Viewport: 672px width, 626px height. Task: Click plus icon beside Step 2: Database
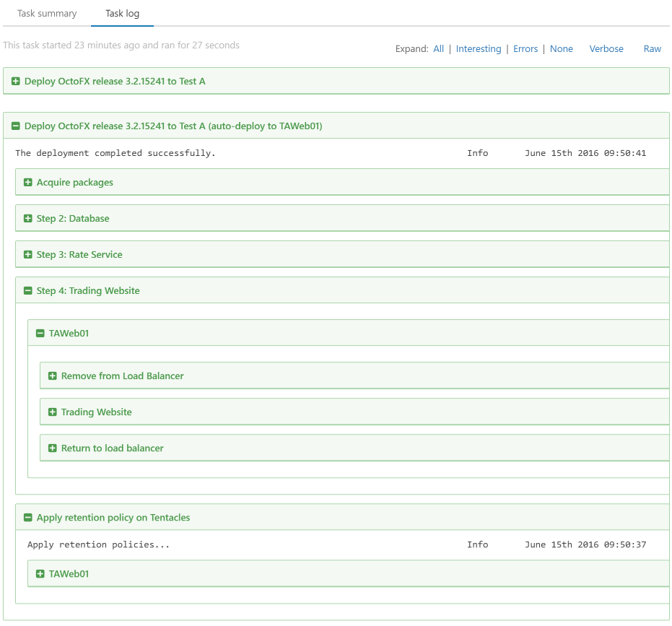click(x=28, y=219)
